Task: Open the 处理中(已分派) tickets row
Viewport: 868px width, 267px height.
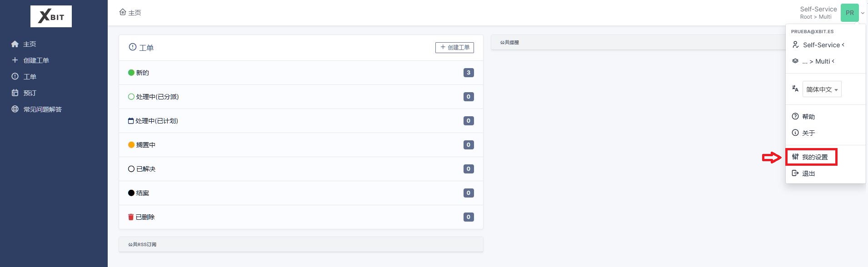Action: pos(301,97)
